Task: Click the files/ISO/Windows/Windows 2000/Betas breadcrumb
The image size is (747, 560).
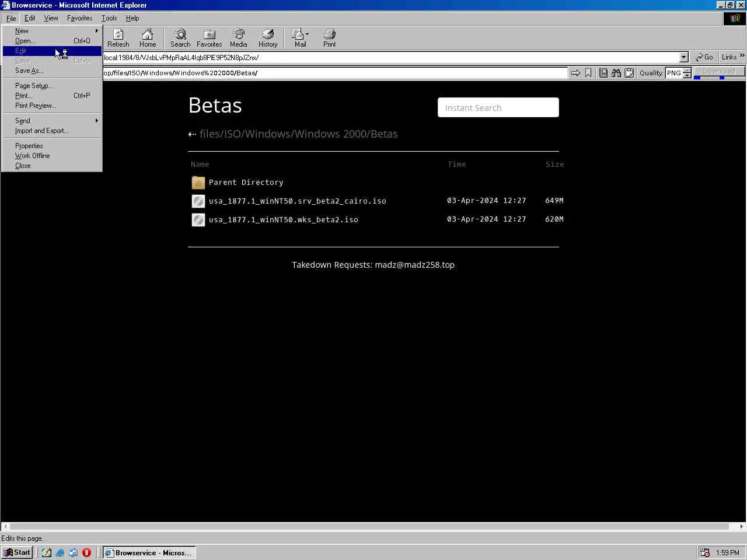Action: point(298,134)
